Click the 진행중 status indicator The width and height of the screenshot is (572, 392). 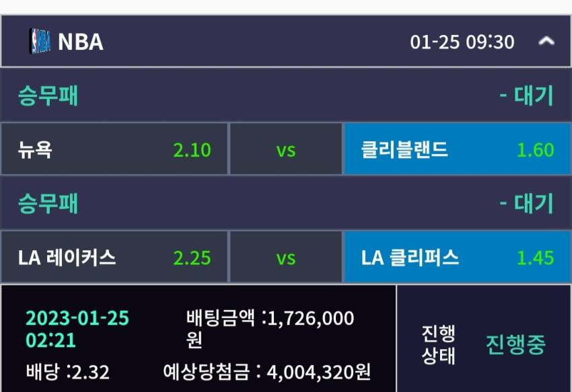(515, 344)
